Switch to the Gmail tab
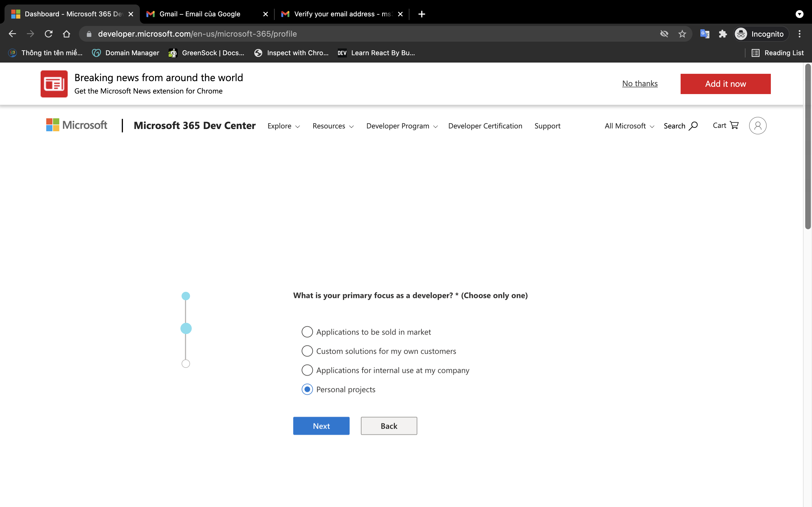Screen dimensions: 812x507 (201, 14)
